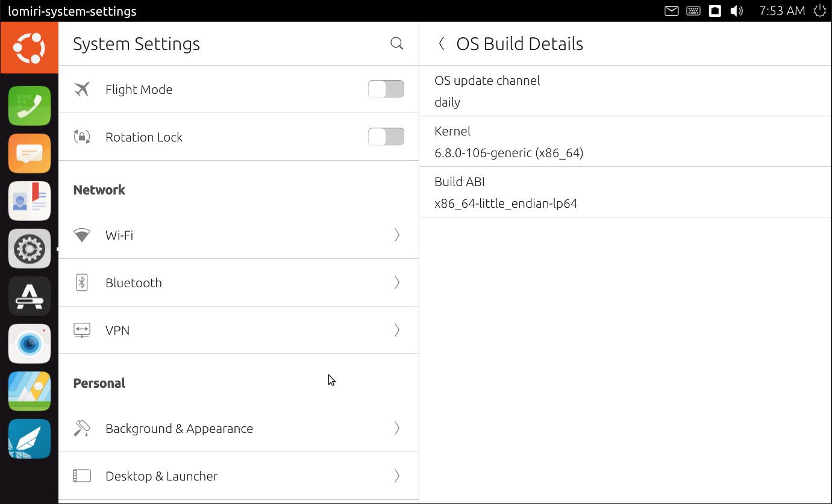Expand the Wi-Fi settings chevron
Screen dimensions: 832x504
tap(396, 235)
